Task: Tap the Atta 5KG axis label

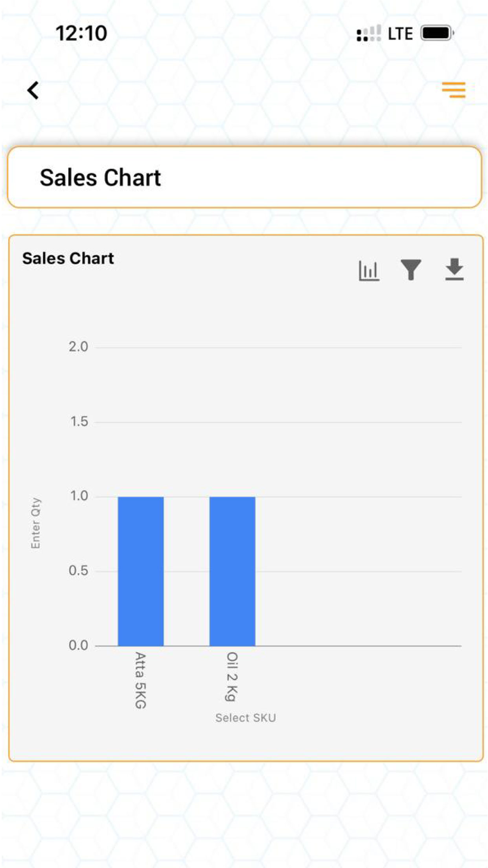Action: (x=140, y=680)
